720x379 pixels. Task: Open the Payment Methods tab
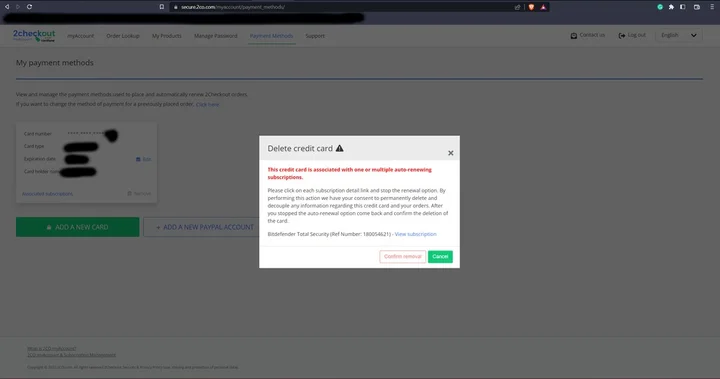271,36
